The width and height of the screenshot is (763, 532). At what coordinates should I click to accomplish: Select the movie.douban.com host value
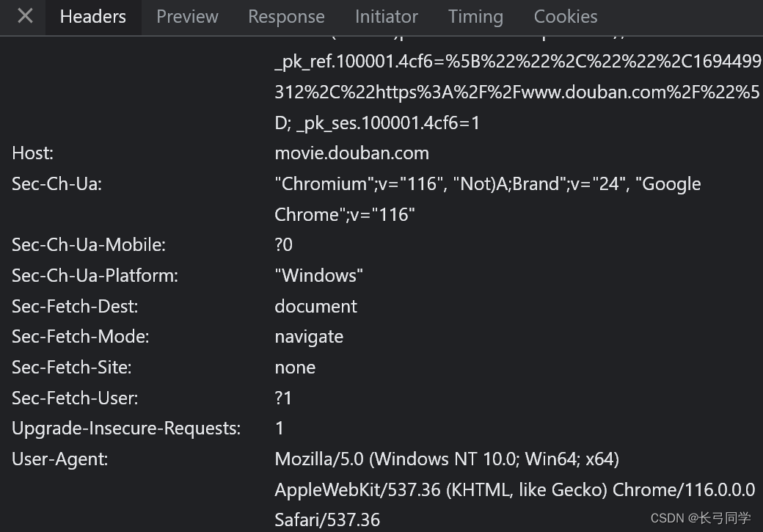tap(351, 153)
